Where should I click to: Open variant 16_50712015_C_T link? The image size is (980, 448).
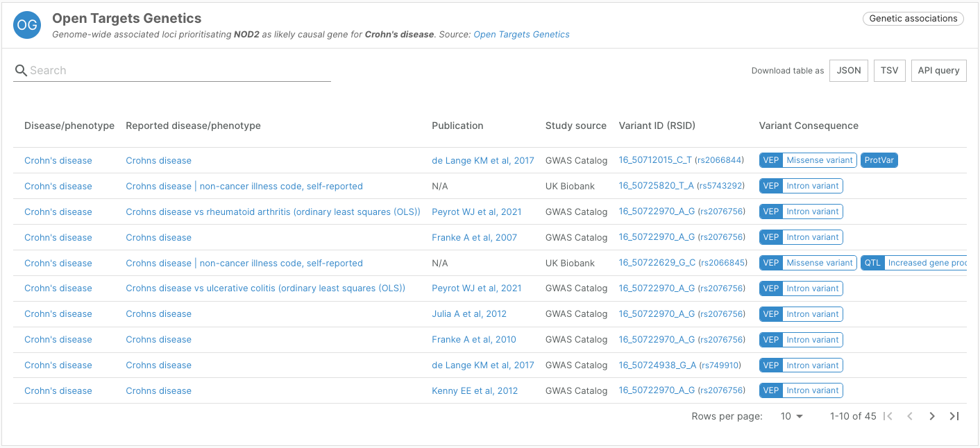[655, 160]
